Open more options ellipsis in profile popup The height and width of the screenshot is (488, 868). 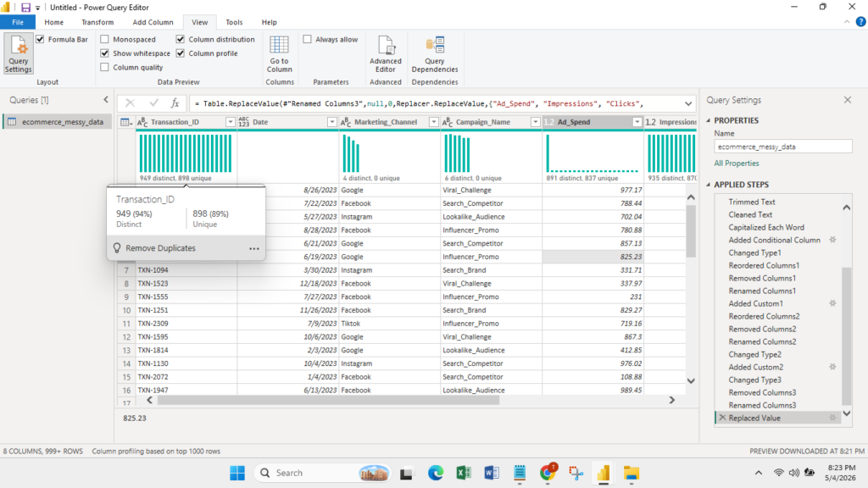254,248
